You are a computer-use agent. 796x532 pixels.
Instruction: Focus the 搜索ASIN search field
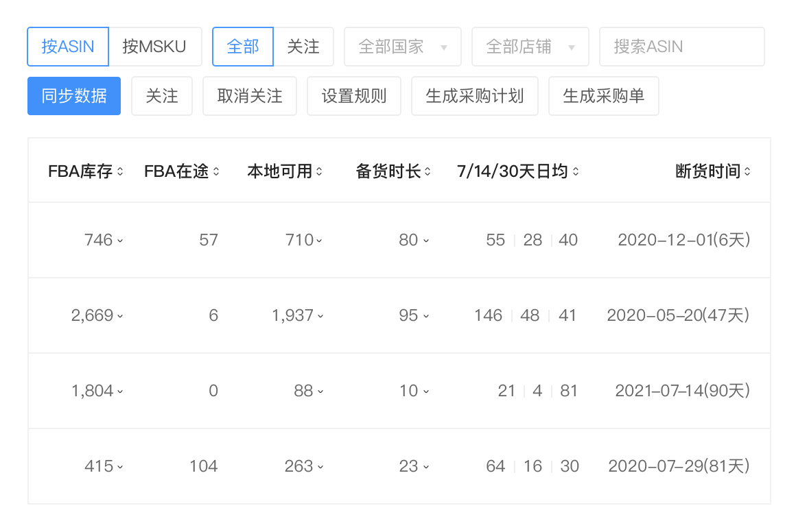point(681,47)
